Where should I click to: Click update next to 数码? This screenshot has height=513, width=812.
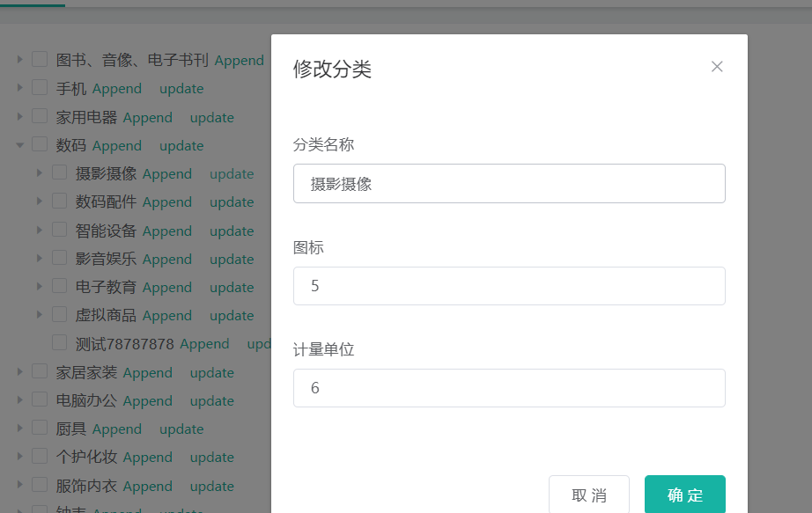(x=181, y=146)
